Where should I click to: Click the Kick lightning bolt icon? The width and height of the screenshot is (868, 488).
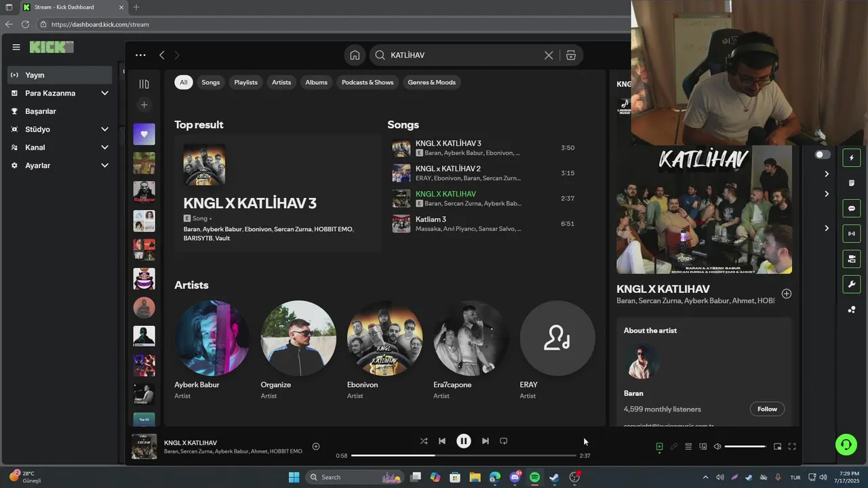click(852, 158)
